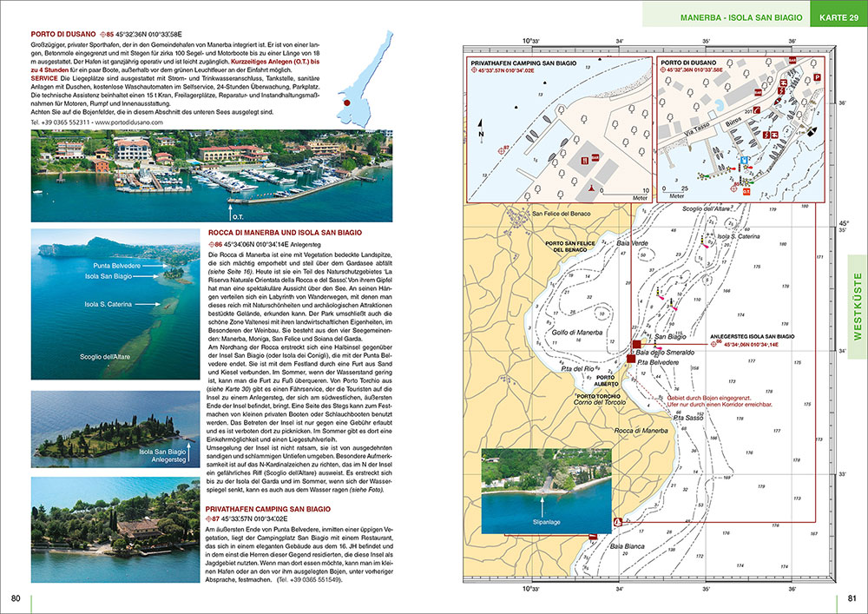Click the Privathafen Camping San Biagio heading
Image resolution: width=868 pixels, height=614 pixels.
268,508
